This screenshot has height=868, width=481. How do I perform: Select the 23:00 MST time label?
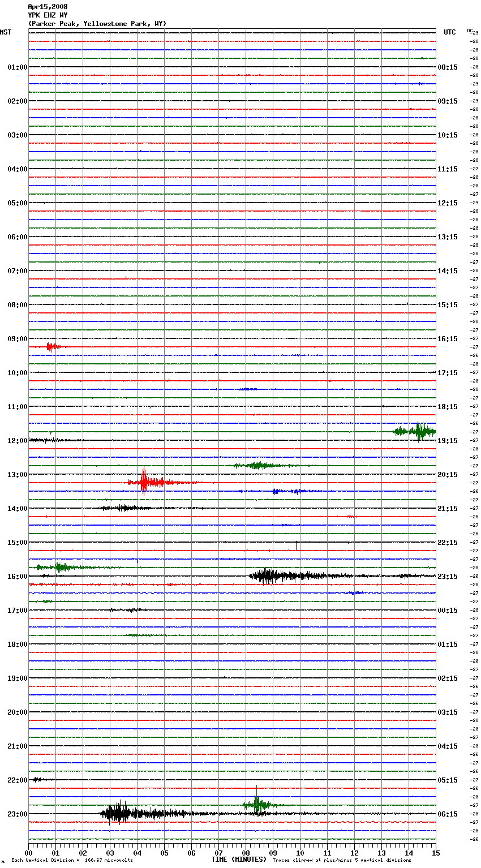[x=18, y=814]
